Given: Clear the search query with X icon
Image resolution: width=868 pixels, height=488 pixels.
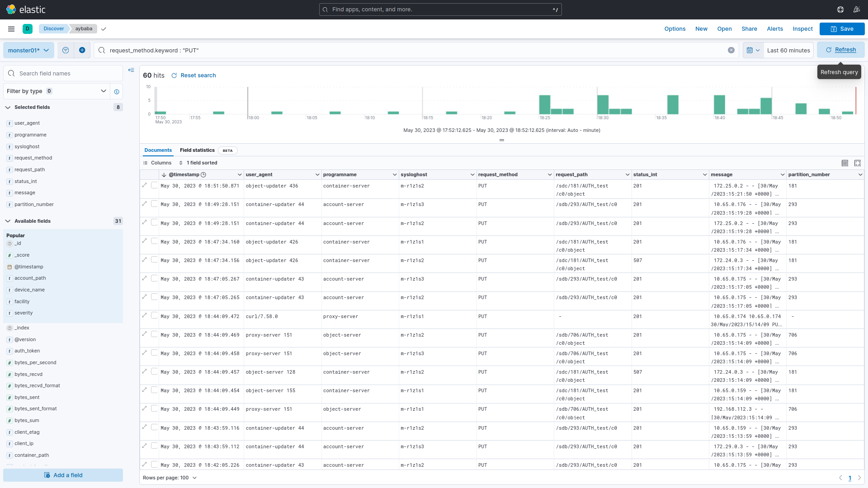Looking at the screenshot, I should coord(731,50).
